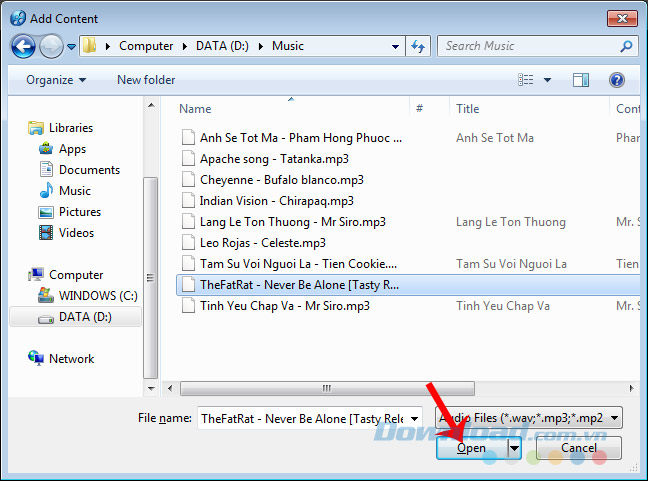Image resolution: width=648 pixels, height=481 pixels.
Task: Click file icon of Leo Rojas - Celeste.mp3
Action: coord(188,243)
